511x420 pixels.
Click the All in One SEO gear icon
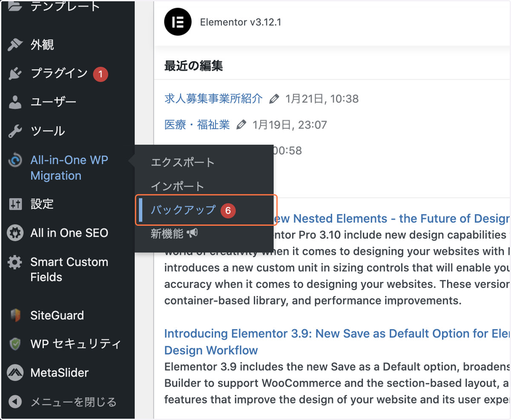(x=15, y=233)
